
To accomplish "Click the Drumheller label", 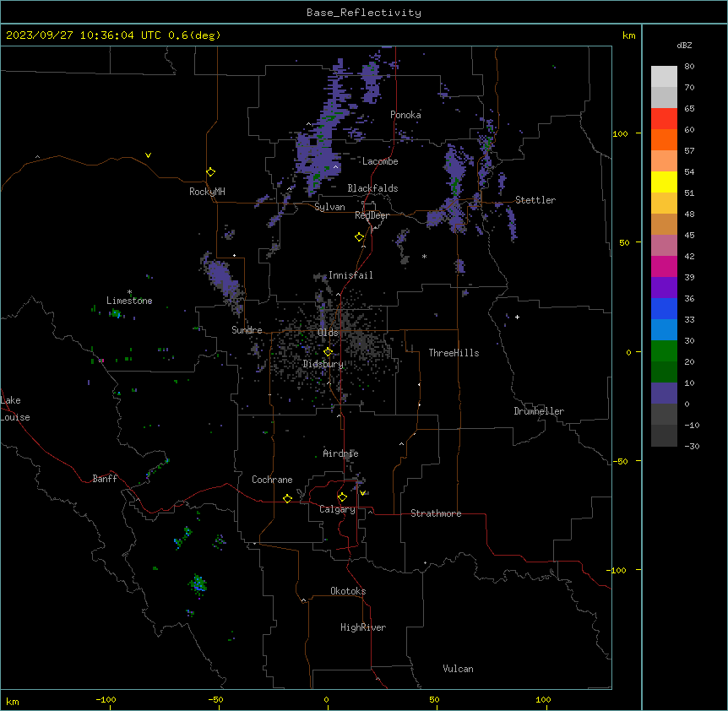I will click(539, 411).
